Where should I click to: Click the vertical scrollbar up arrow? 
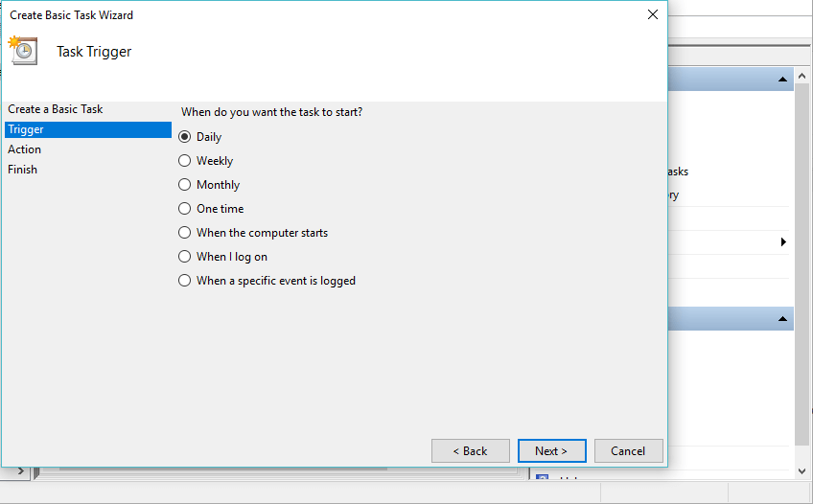[802, 76]
